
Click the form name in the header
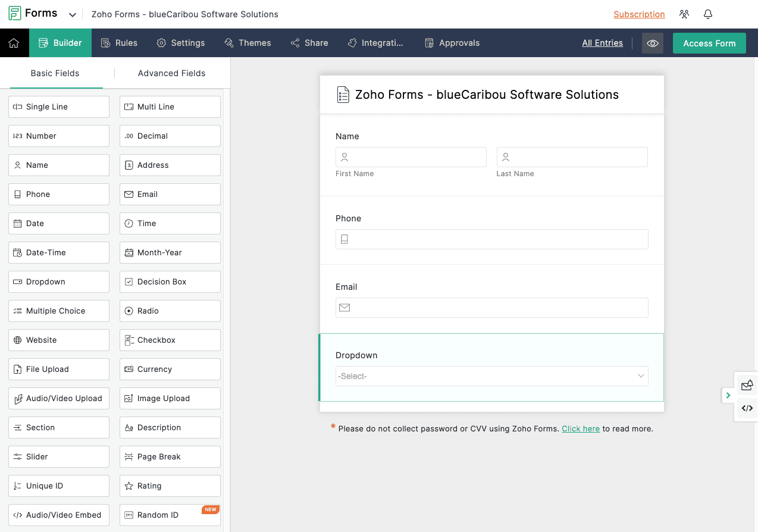[x=184, y=14]
